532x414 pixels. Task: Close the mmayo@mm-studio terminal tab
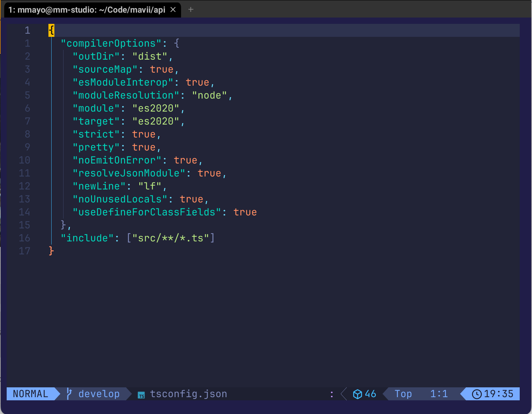click(173, 9)
